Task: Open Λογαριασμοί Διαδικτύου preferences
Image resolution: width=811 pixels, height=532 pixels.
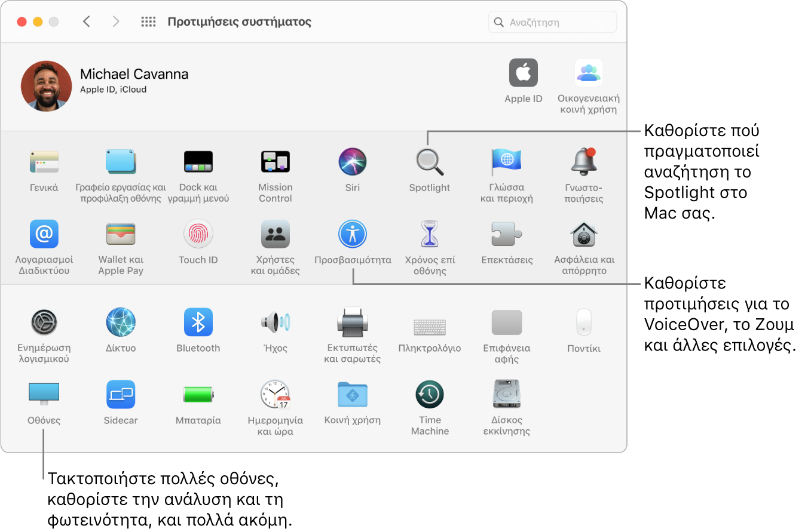Action: [x=44, y=234]
